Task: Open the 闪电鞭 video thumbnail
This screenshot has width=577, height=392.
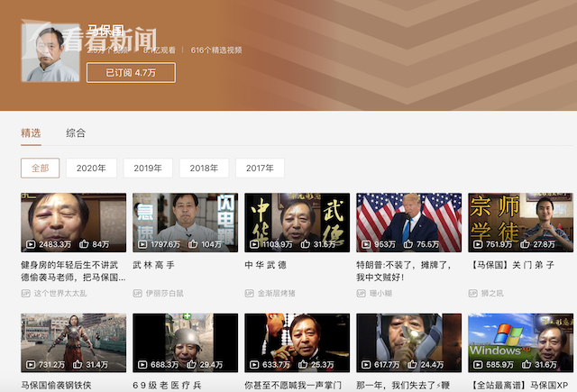Action: tap(185, 223)
